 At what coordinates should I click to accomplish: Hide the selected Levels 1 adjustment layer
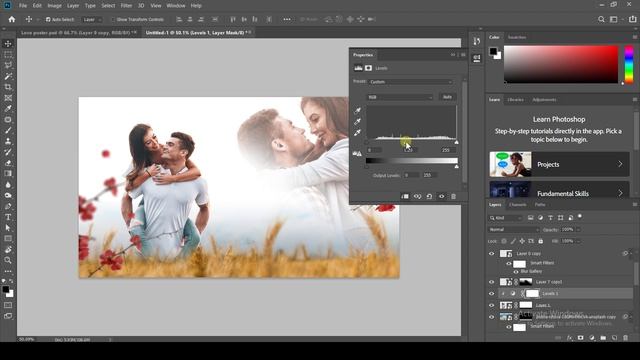491,293
